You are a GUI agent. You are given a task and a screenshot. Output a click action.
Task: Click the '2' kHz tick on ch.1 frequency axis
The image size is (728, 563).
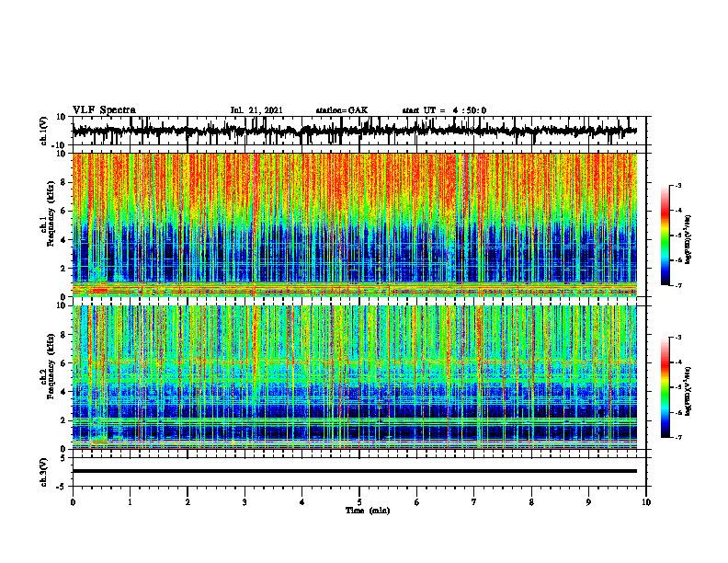click(x=63, y=268)
